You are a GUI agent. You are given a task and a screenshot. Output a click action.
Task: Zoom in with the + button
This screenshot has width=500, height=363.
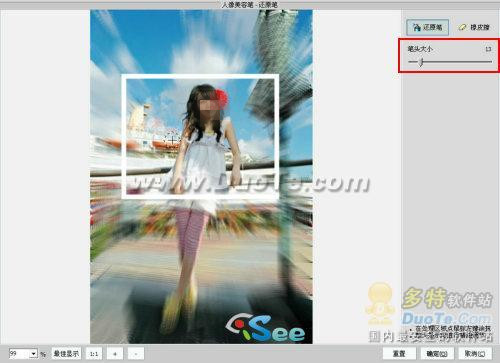click(115, 354)
